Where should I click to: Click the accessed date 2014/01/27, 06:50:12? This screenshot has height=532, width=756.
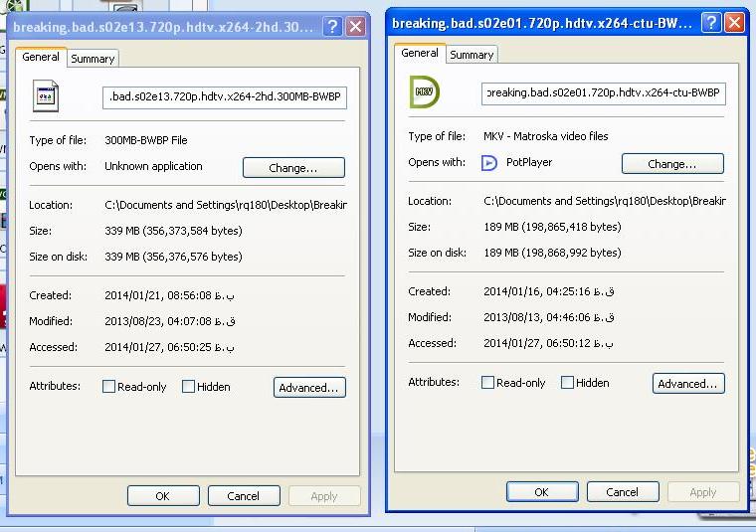pos(548,344)
